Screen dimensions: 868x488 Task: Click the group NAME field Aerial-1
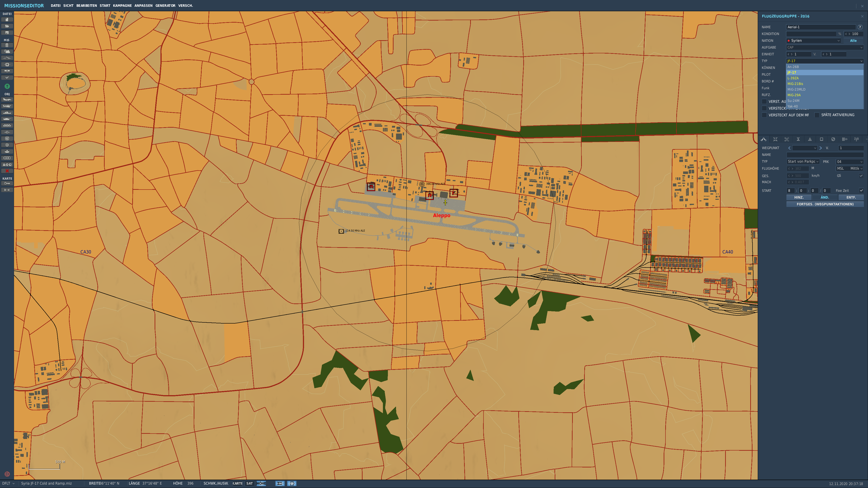coord(821,27)
